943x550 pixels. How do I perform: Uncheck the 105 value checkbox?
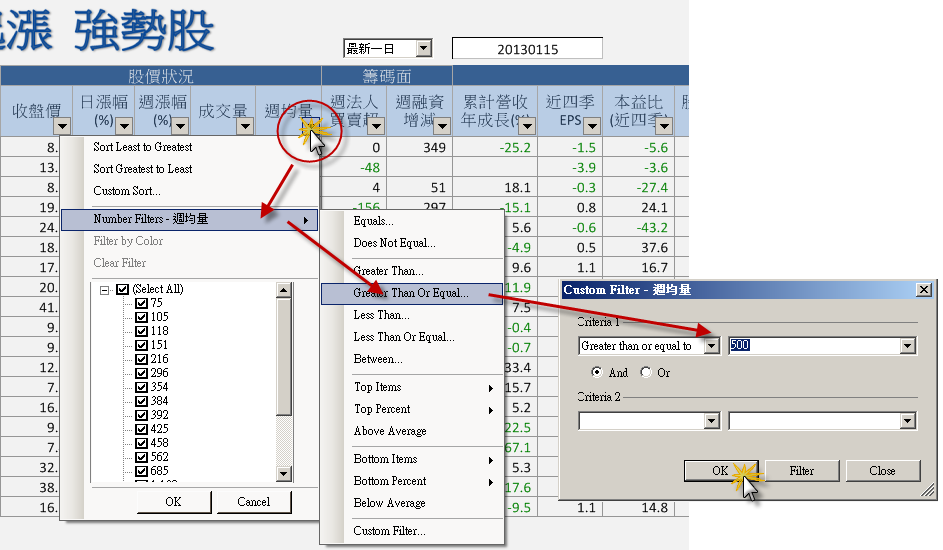[x=141, y=318]
